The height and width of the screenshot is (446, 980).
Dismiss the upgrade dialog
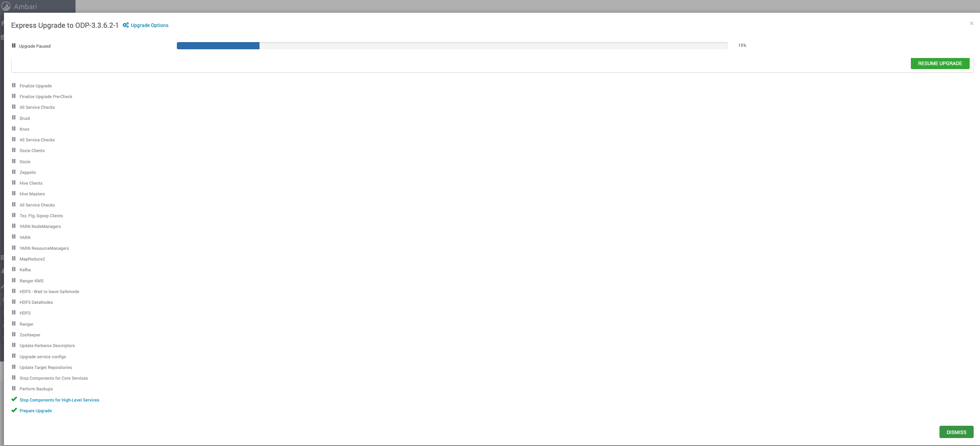(x=956, y=432)
